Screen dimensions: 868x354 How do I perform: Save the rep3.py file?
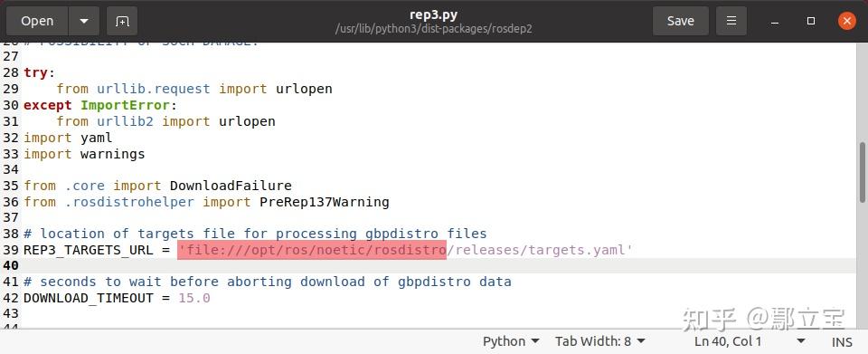click(x=680, y=21)
